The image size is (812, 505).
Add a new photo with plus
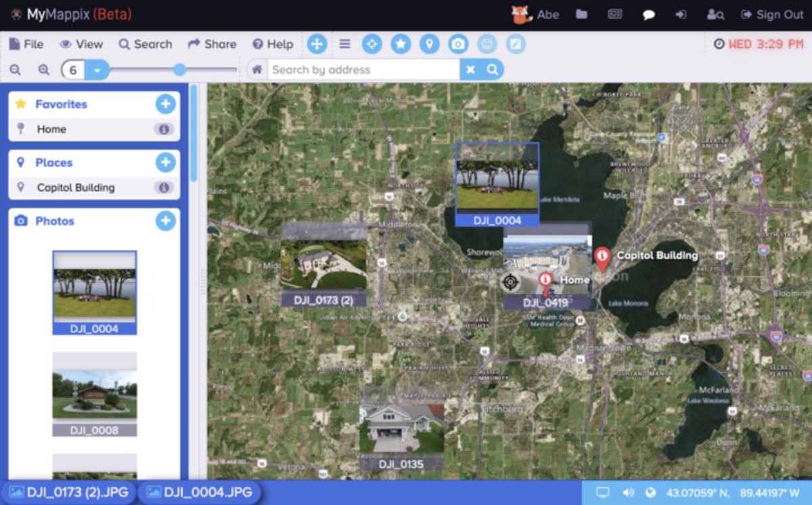[x=166, y=221]
